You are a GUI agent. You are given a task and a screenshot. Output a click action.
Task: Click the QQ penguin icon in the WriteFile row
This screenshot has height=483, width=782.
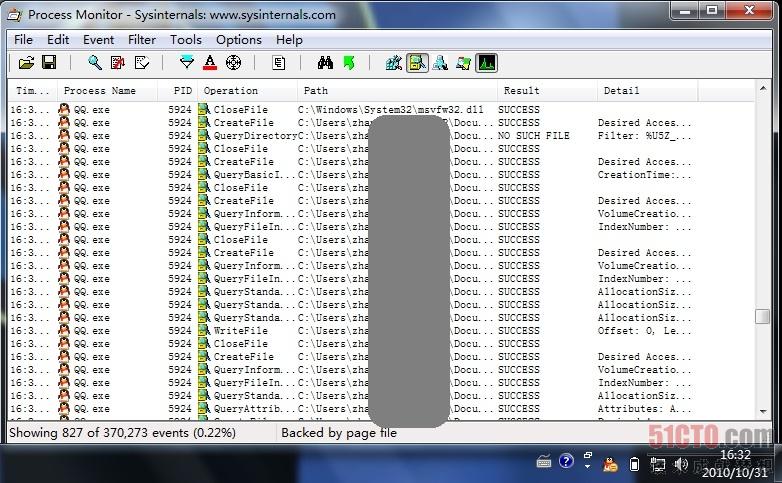click(64, 330)
